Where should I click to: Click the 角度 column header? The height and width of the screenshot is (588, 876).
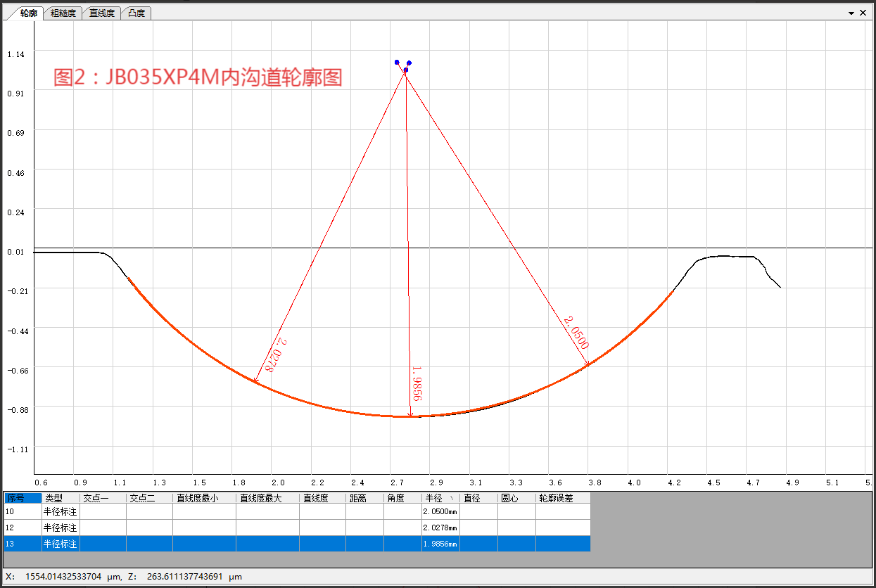[x=402, y=498]
